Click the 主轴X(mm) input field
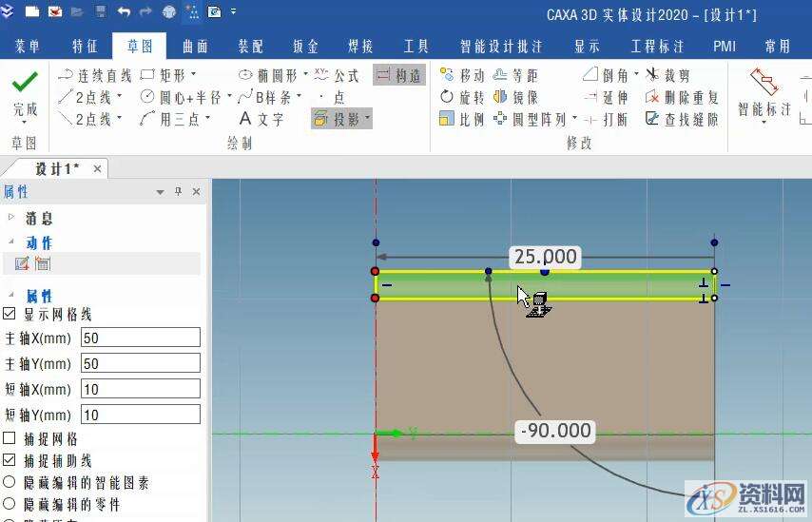812x522 pixels. click(x=141, y=338)
